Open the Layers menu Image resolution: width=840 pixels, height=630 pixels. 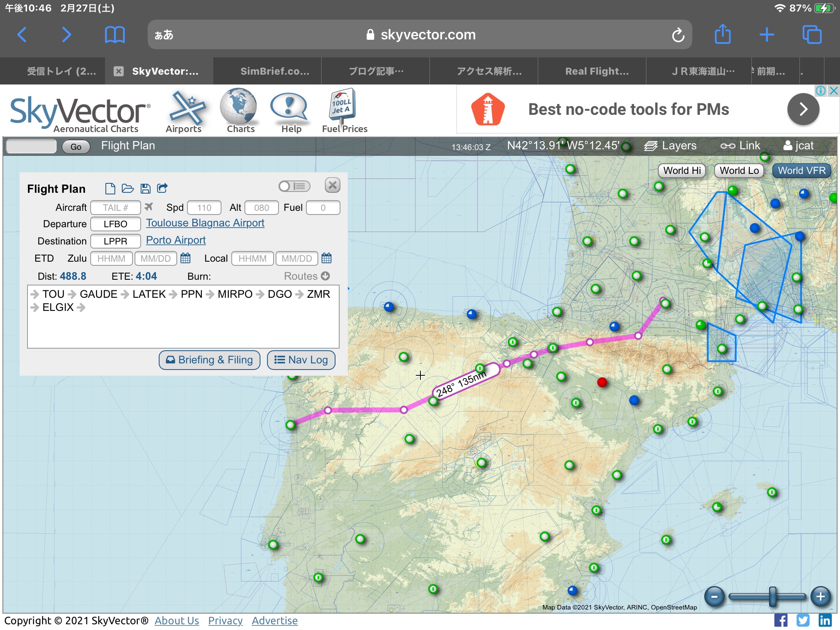tap(670, 146)
